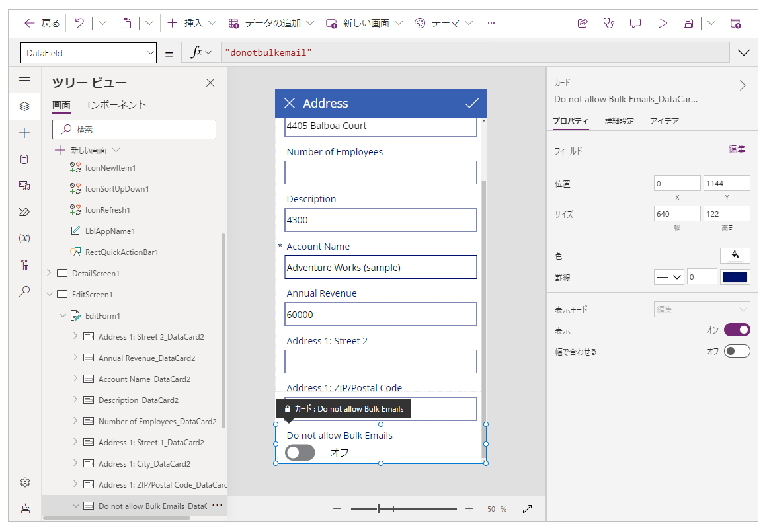
Task: Click the app checker stethoscope icon
Action: pos(609,23)
